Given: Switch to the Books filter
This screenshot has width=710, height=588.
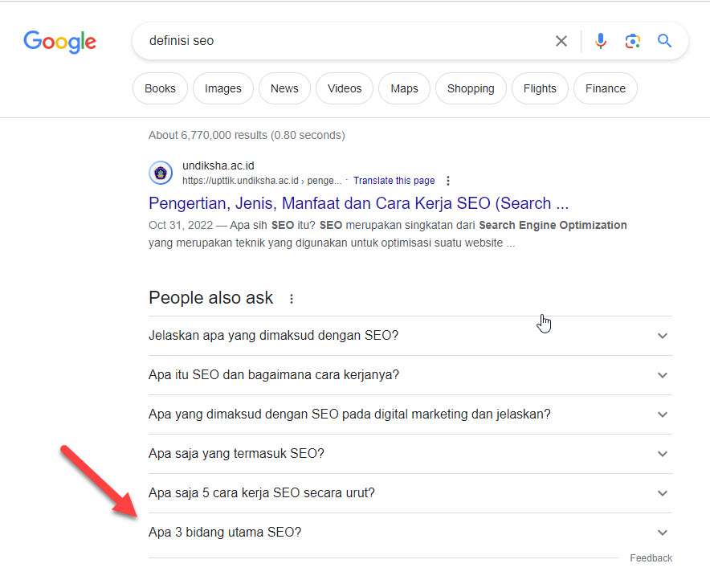Looking at the screenshot, I should point(160,88).
